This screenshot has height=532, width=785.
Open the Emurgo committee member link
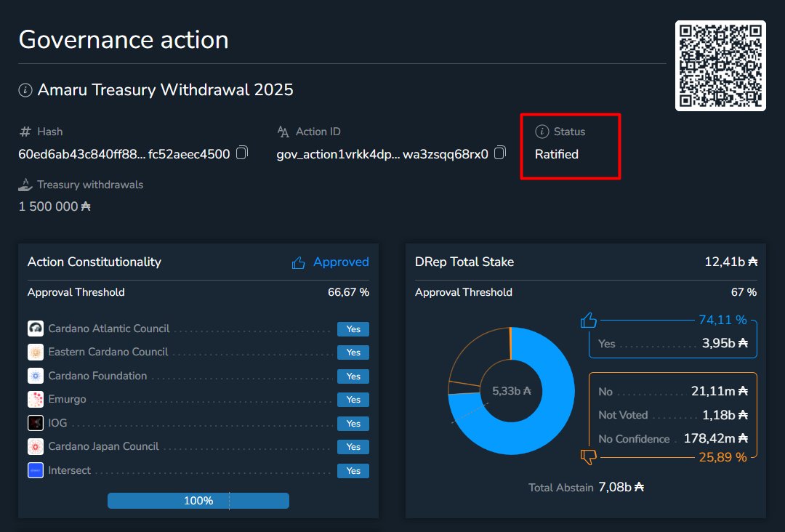coord(67,399)
